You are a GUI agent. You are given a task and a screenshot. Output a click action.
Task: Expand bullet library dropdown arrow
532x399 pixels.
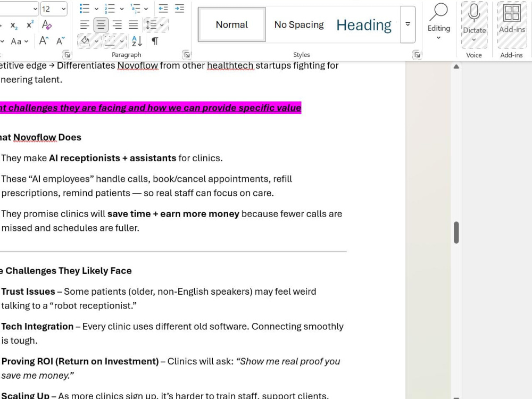coord(96,9)
